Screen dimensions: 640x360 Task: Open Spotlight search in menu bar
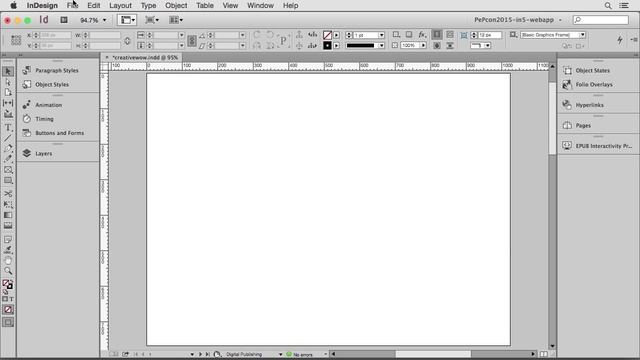[x=608, y=6]
